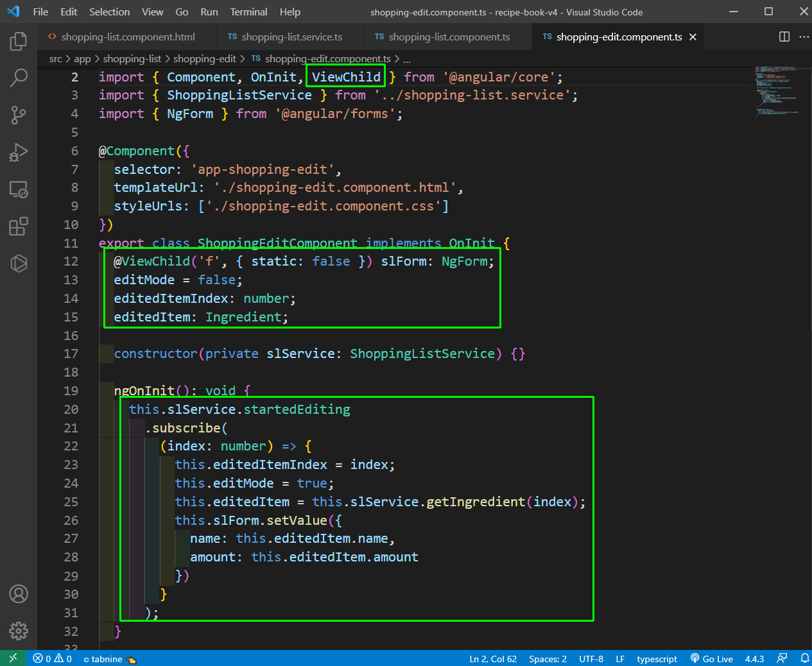Open the Accounts menu icon
This screenshot has height=666, width=812.
point(19,594)
